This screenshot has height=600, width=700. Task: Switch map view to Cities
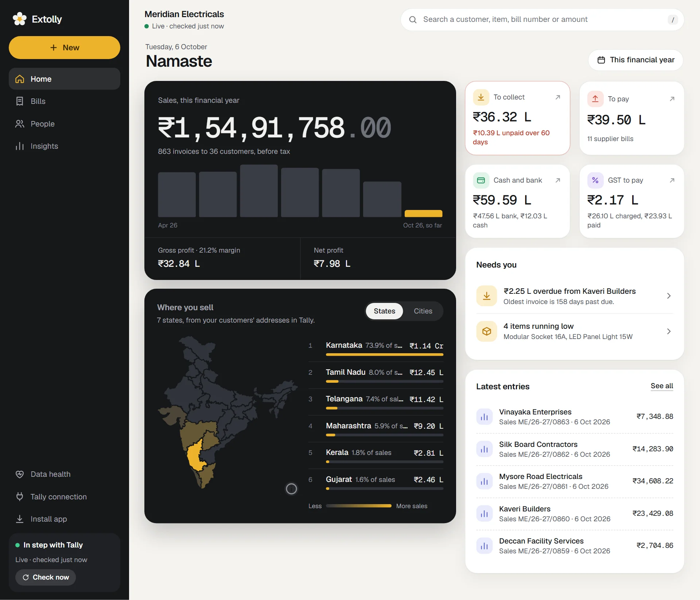click(423, 311)
